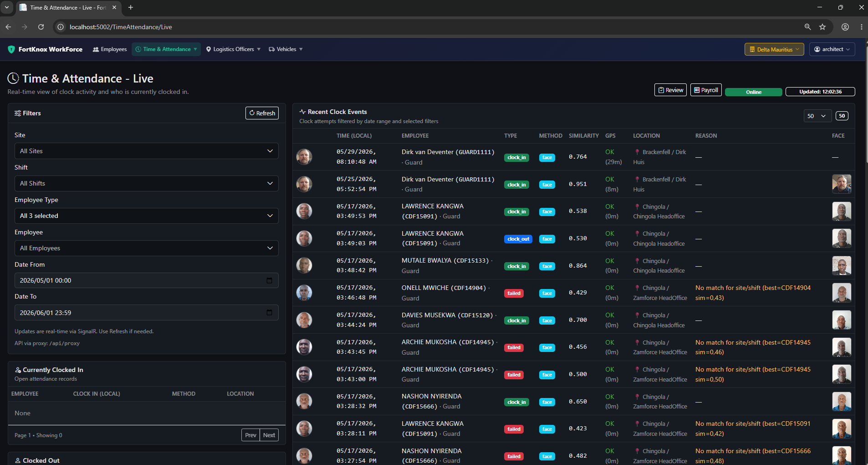
Task: Expand the Employee Type selector
Action: (147, 216)
